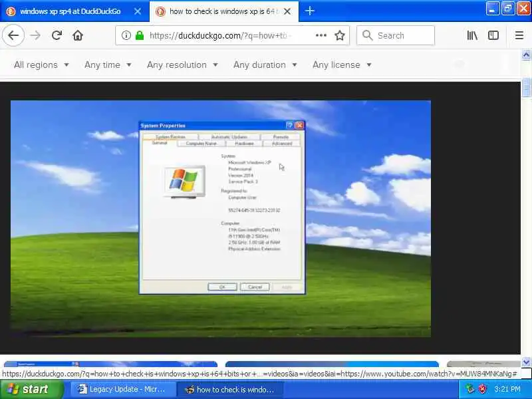Reload the current page

click(x=57, y=35)
